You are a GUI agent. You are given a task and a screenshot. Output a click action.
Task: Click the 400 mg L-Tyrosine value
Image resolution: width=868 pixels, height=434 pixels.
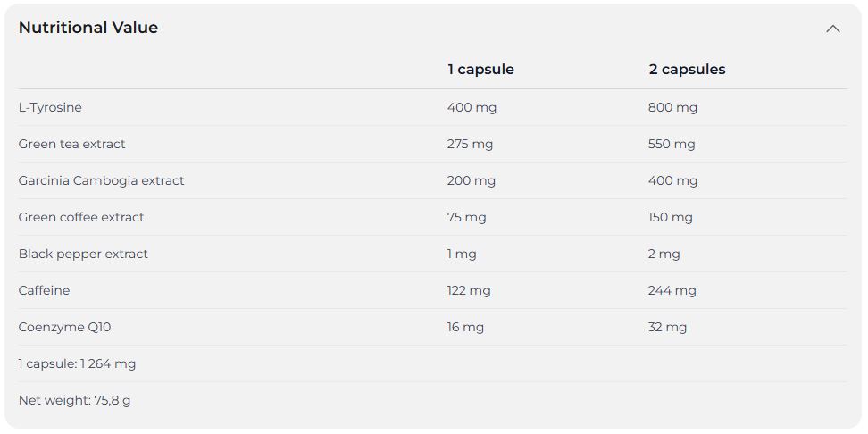(x=472, y=107)
